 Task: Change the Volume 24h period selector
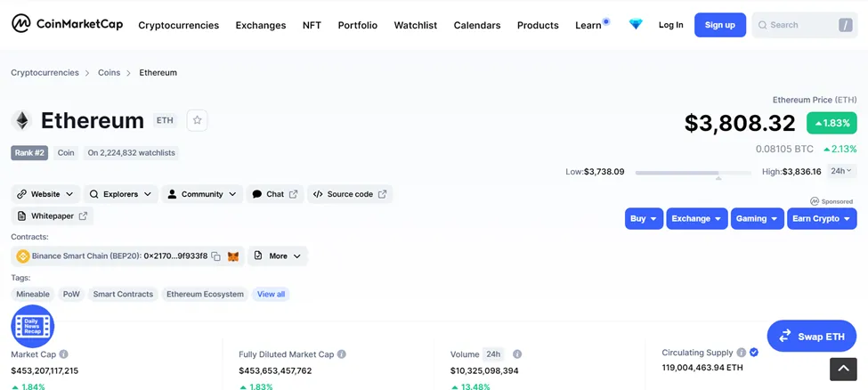(493, 354)
